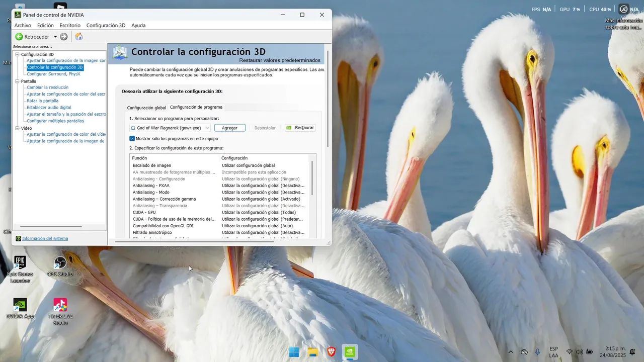Open the Ayuda menu

(x=138, y=26)
